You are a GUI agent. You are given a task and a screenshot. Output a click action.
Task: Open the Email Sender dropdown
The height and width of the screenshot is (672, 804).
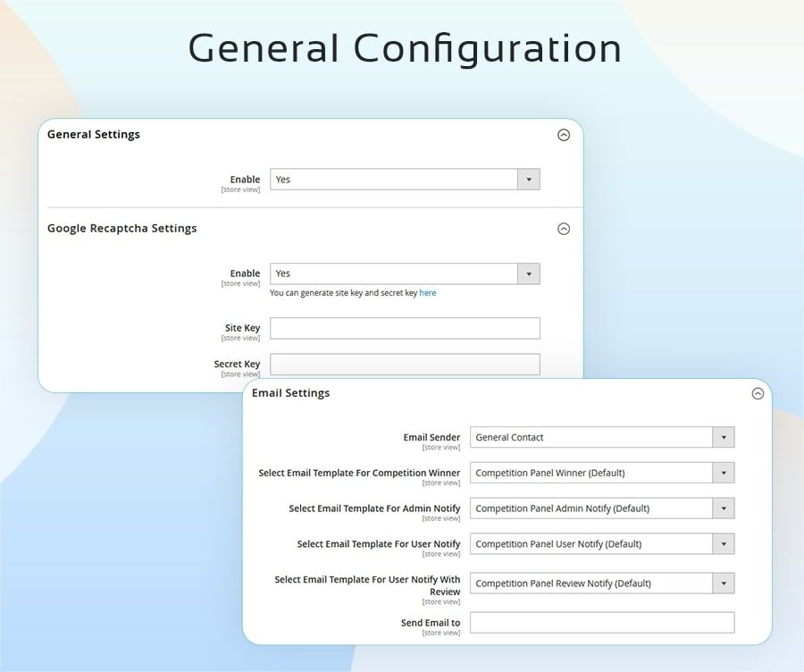click(602, 438)
